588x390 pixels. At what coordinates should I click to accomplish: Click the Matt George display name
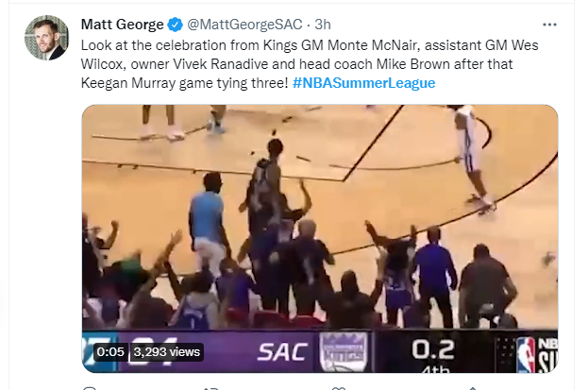click(122, 24)
